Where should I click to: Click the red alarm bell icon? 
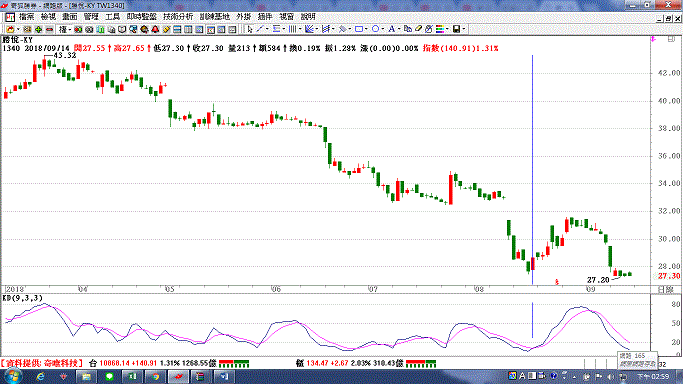tap(156, 30)
